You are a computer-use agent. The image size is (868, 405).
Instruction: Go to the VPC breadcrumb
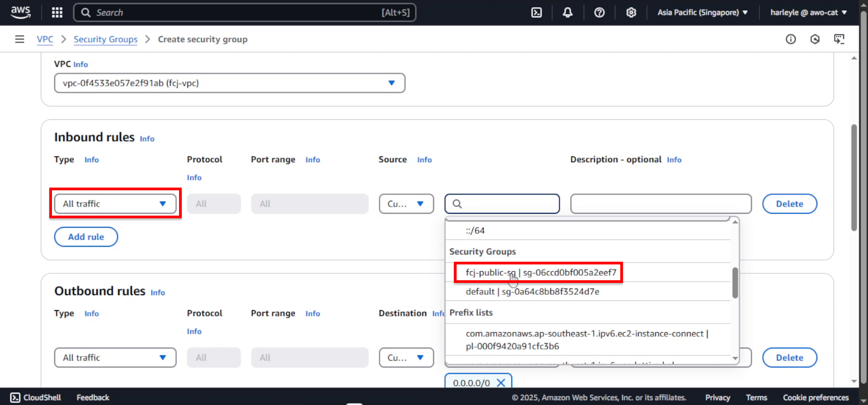(x=45, y=39)
